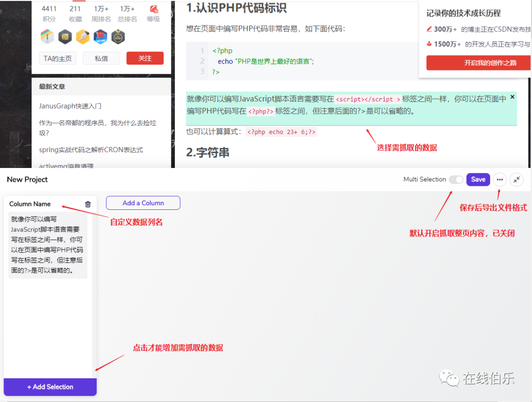Delete the Column Name column via trash icon

tap(88, 204)
